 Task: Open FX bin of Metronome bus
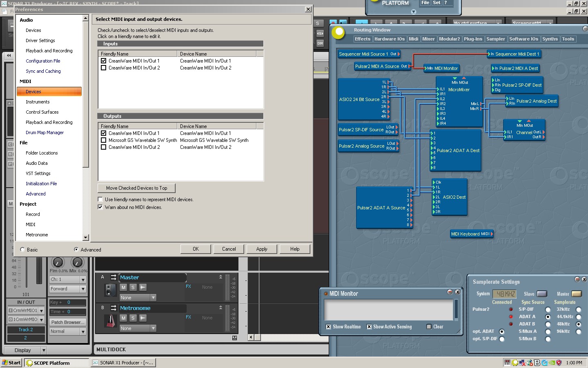[188, 317]
